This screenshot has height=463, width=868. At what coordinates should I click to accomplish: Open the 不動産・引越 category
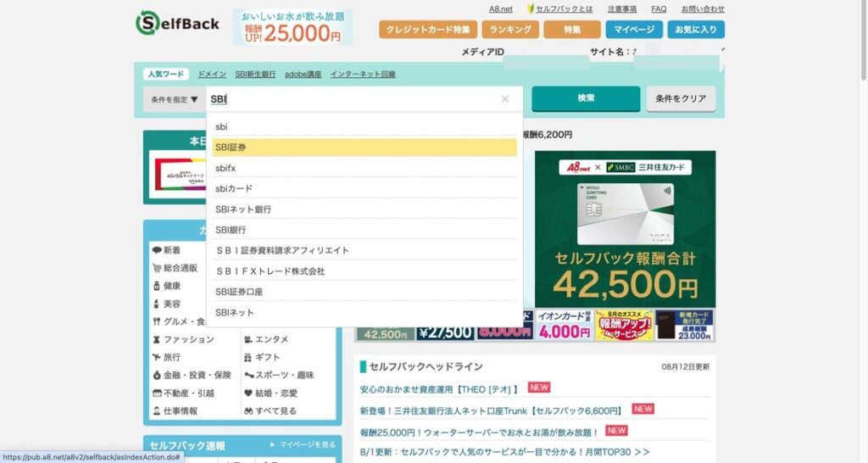tap(183, 393)
